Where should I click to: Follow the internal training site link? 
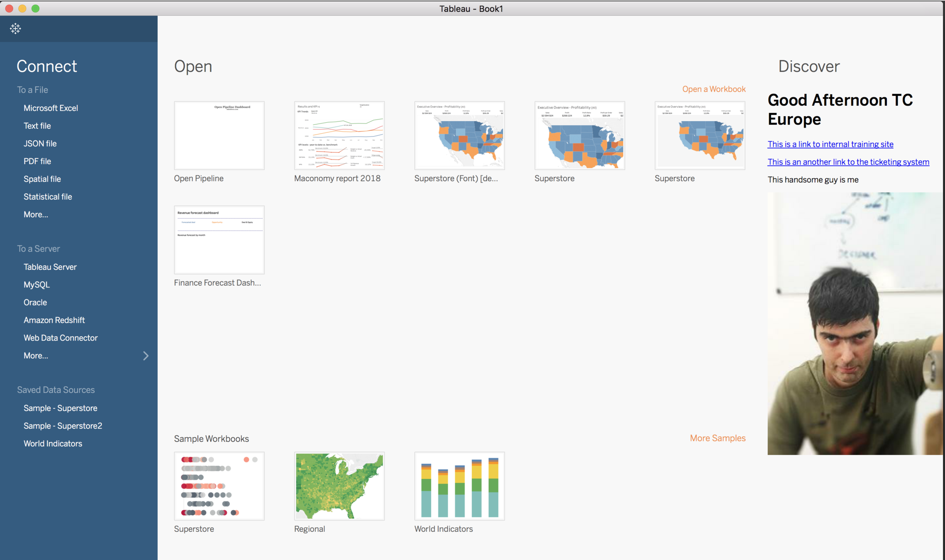click(x=830, y=144)
